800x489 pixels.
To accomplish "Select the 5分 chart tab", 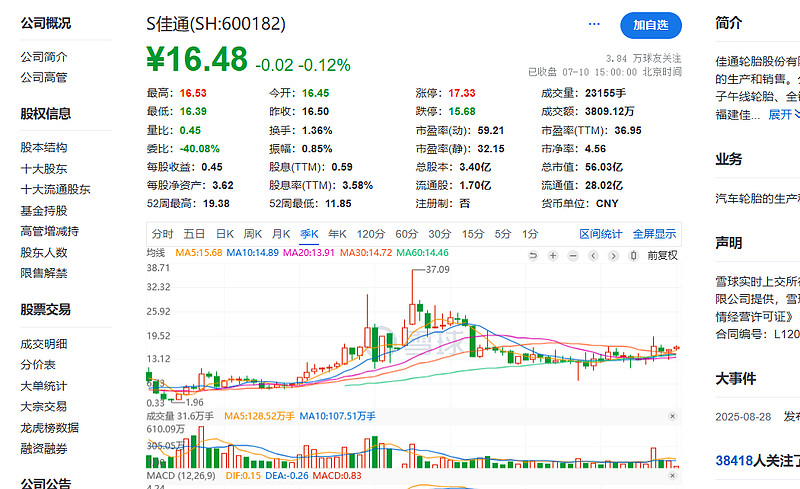I will (x=503, y=234).
